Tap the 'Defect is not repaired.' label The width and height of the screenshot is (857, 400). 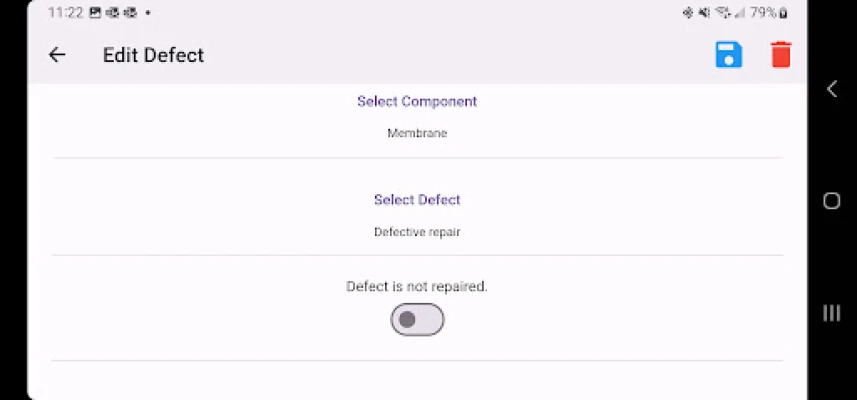click(417, 286)
